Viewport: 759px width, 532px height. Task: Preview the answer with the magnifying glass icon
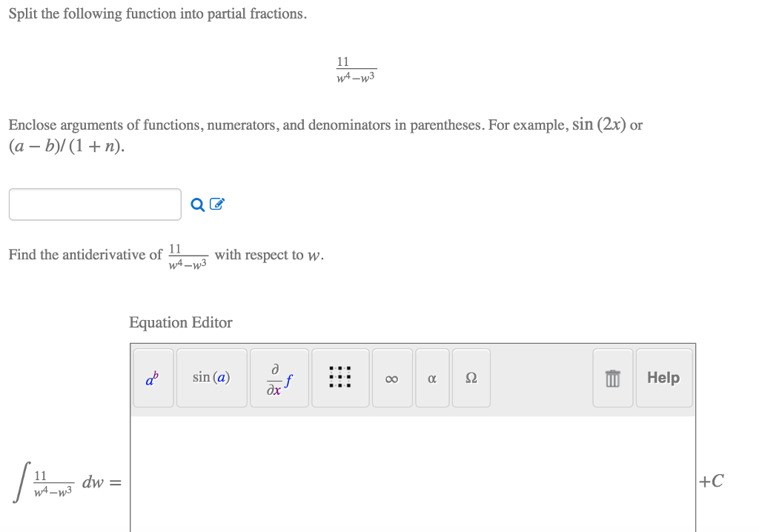point(196,204)
